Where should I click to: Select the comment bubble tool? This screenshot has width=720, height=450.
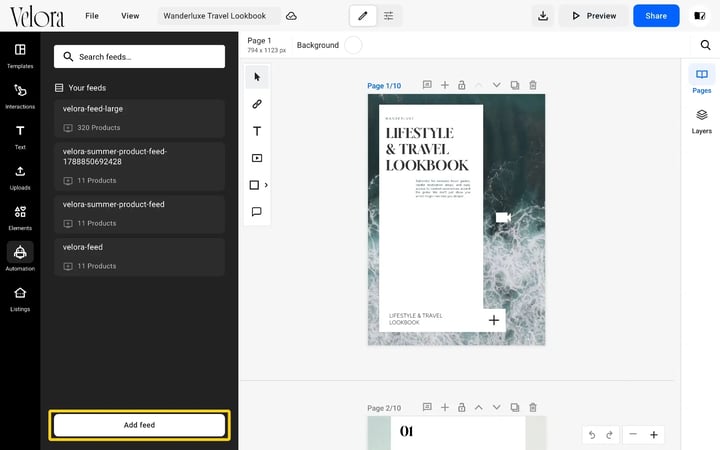257,212
